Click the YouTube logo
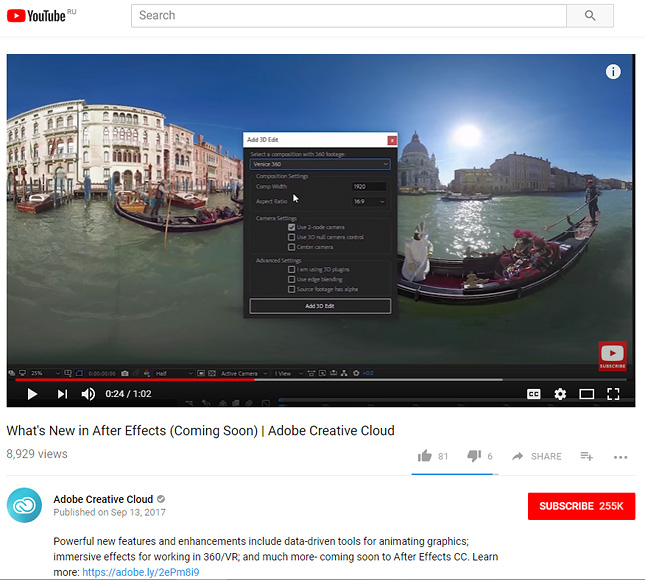645x580 pixels. [36, 16]
